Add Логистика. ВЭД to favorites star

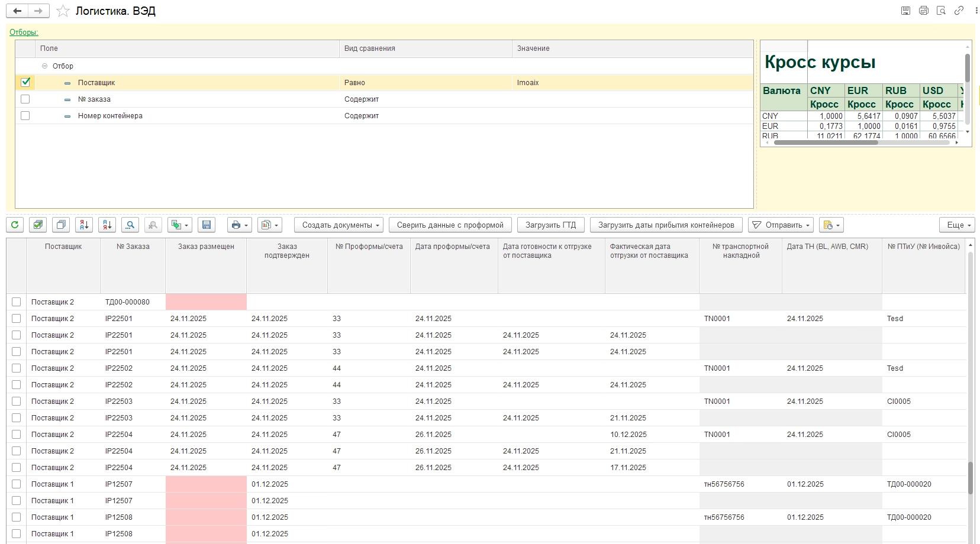[x=63, y=11]
